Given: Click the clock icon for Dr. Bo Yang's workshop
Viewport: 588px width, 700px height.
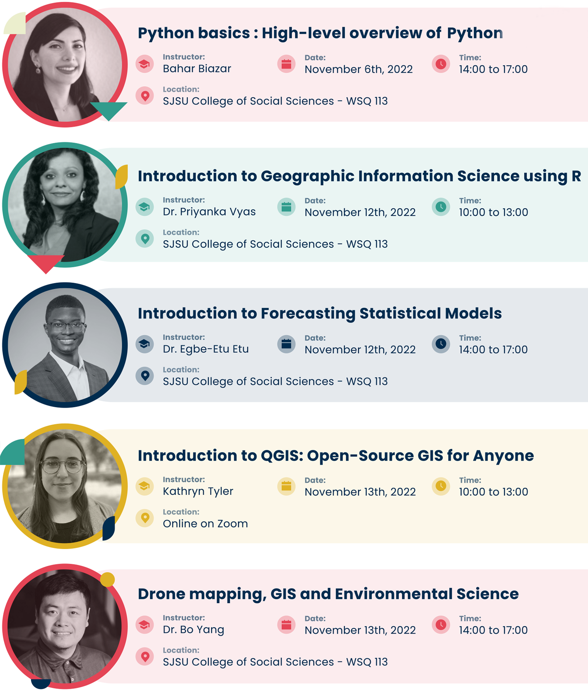Looking at the screenshot, I should tap(441, 625).
